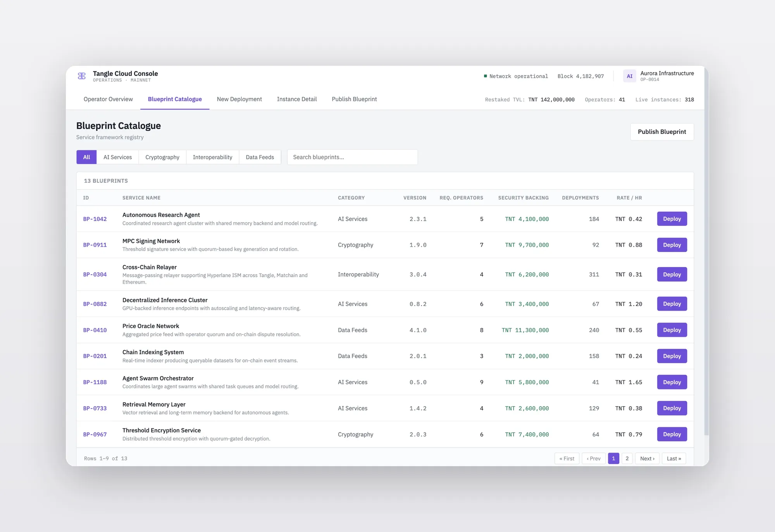Click the security backing TNT 11,300,000 cell
This screenshot has height=532, width=775.
click(x=525, y=330)
